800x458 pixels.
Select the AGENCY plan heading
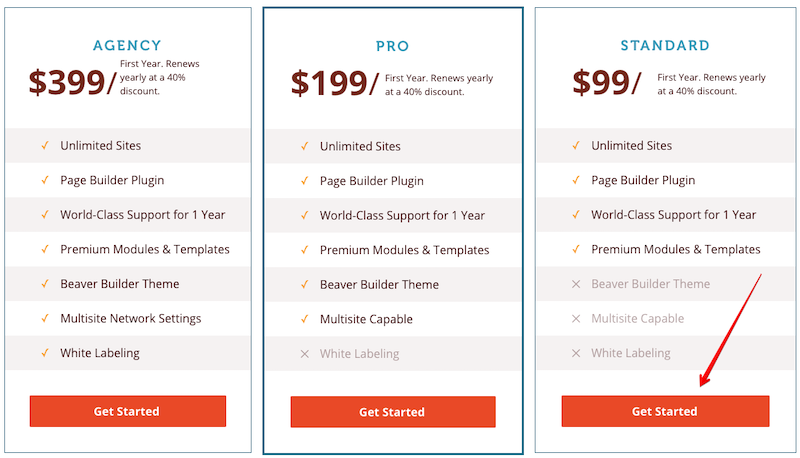127,45
